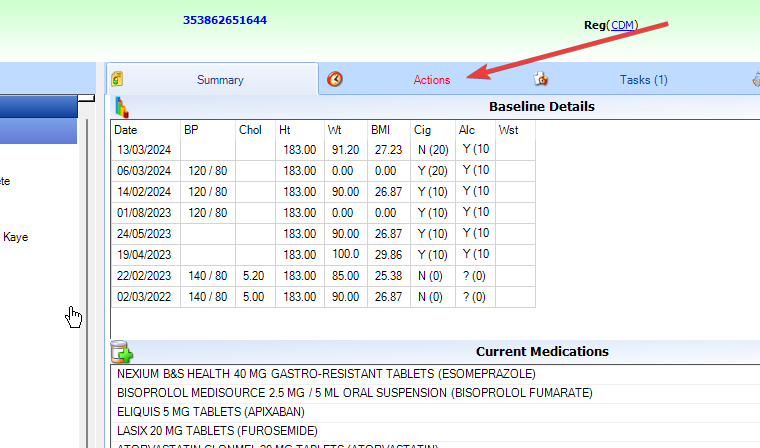Click the add medication green plus icon
Image resolution: width=760 pixels, height=448 pixels.
pos(122,351)
